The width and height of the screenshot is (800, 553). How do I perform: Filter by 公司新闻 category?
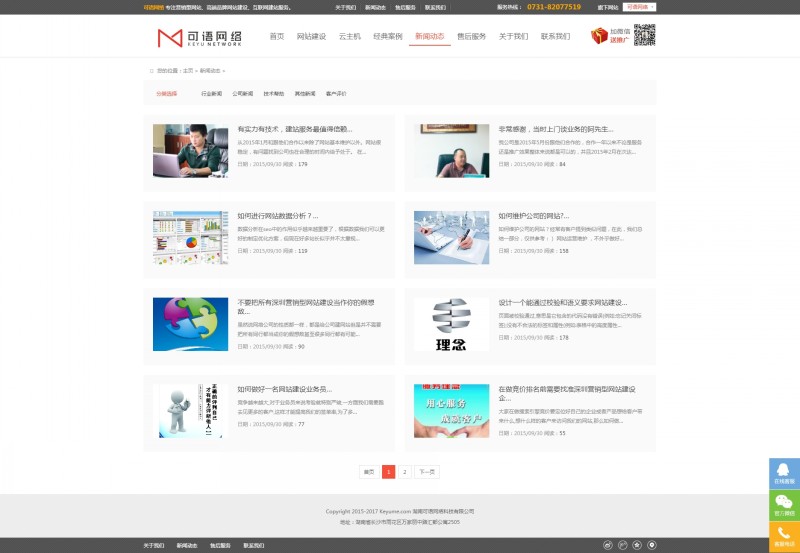pos(242,94)
